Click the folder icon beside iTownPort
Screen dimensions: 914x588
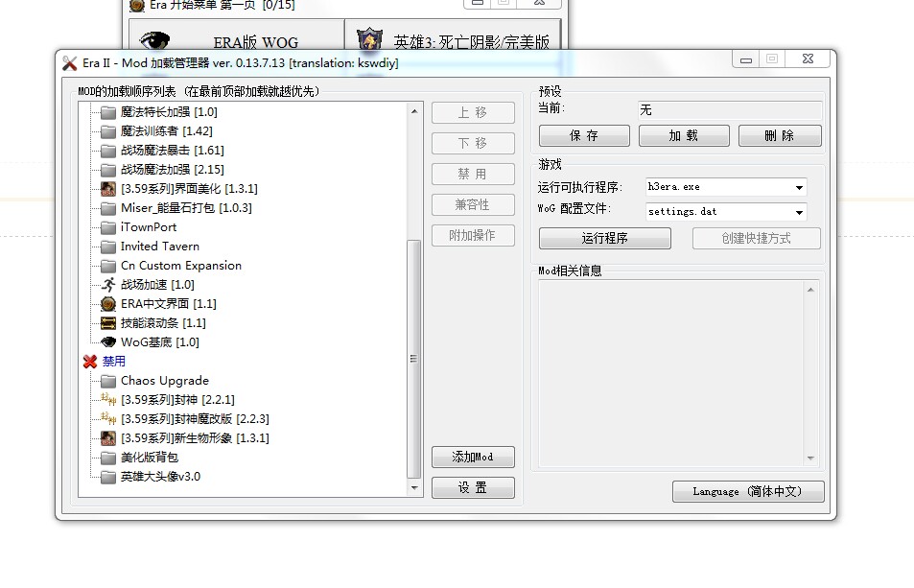(x=107, y=227)
